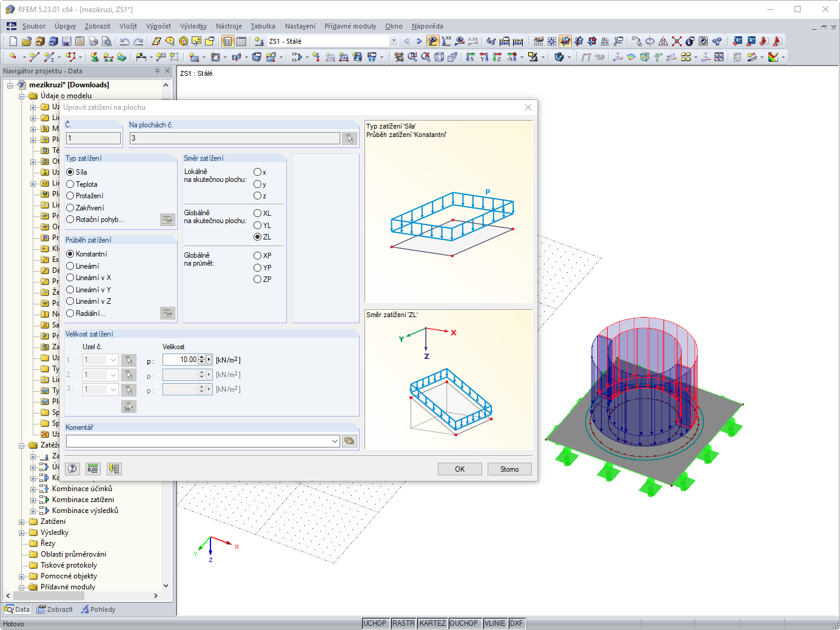
Task: Toggle OUCHOP object snap in status bar
Action: 464,623
